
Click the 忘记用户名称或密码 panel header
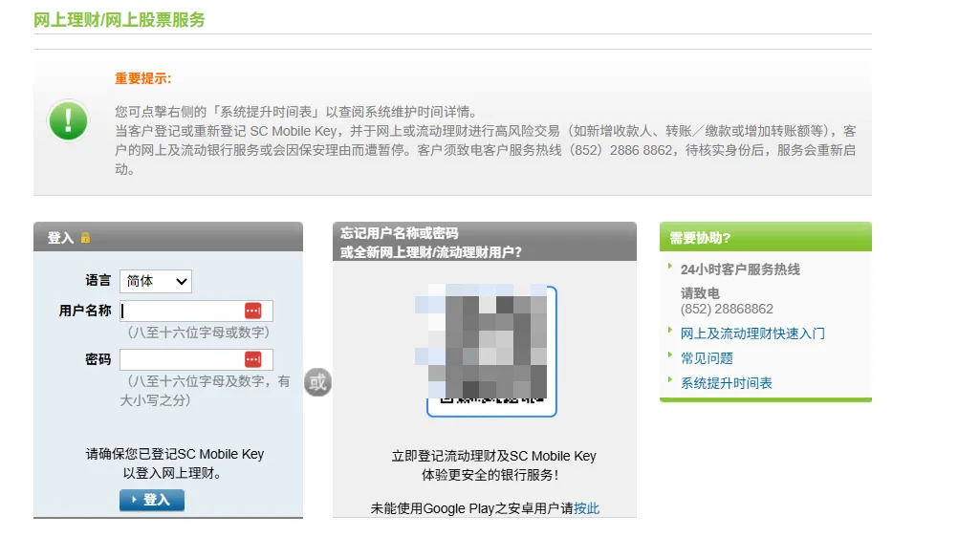(x=485, y=242)
